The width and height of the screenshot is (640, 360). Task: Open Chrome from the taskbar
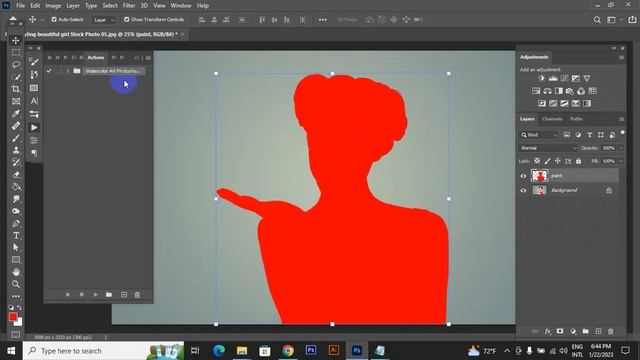point(288,351)
